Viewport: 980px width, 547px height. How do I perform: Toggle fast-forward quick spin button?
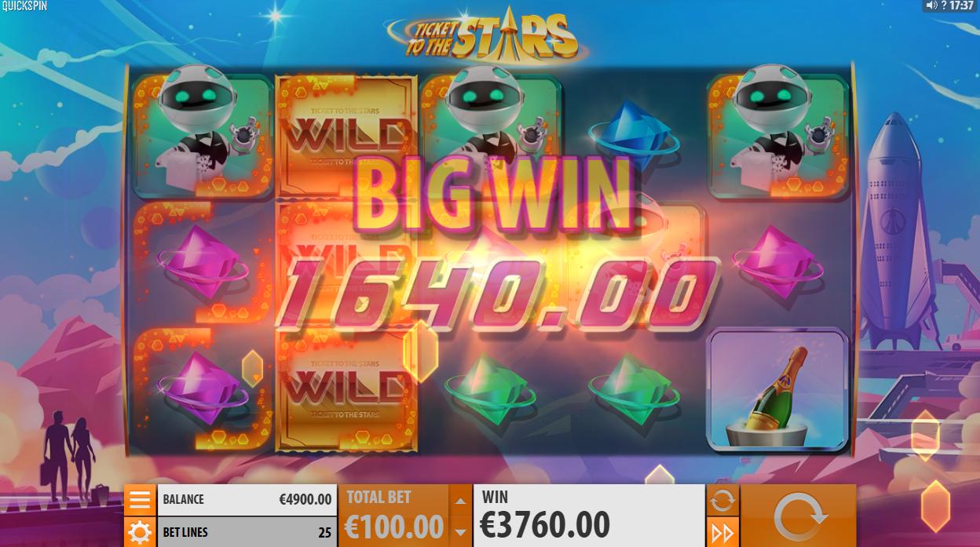722,532
